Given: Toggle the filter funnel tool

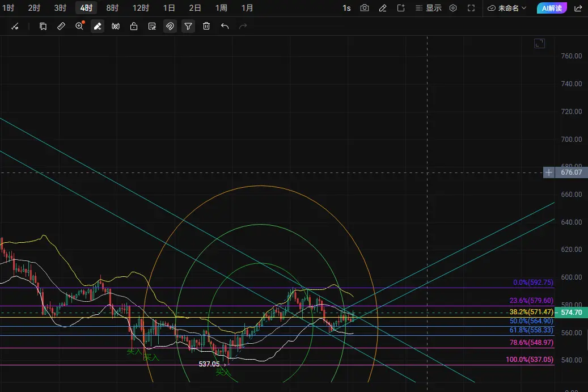Looking at the screenshot, I should tap(188, 26).
